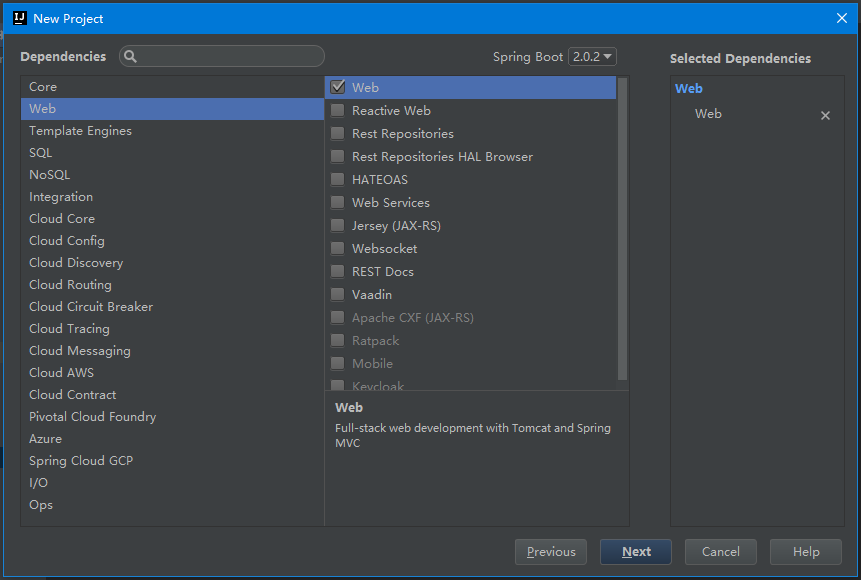
Task: Click the blue Web group heading
Action: pyautogui.click(x=689, y=88)
